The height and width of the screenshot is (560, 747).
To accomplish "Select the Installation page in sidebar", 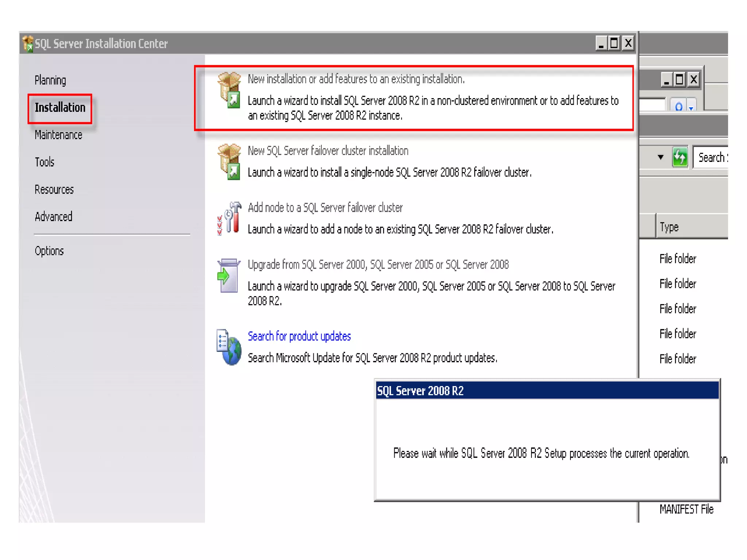I will point(60,108).
